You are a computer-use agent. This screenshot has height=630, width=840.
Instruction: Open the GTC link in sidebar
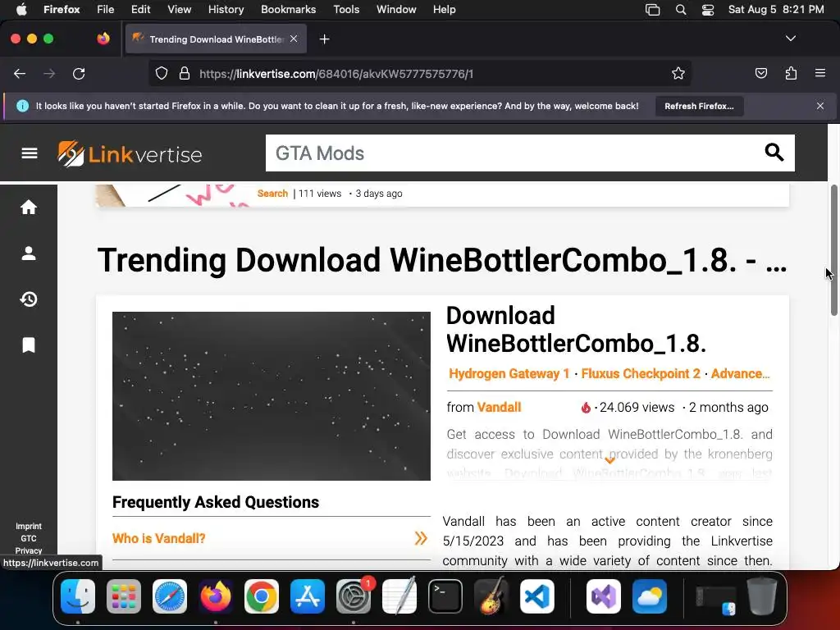(29, 538)
